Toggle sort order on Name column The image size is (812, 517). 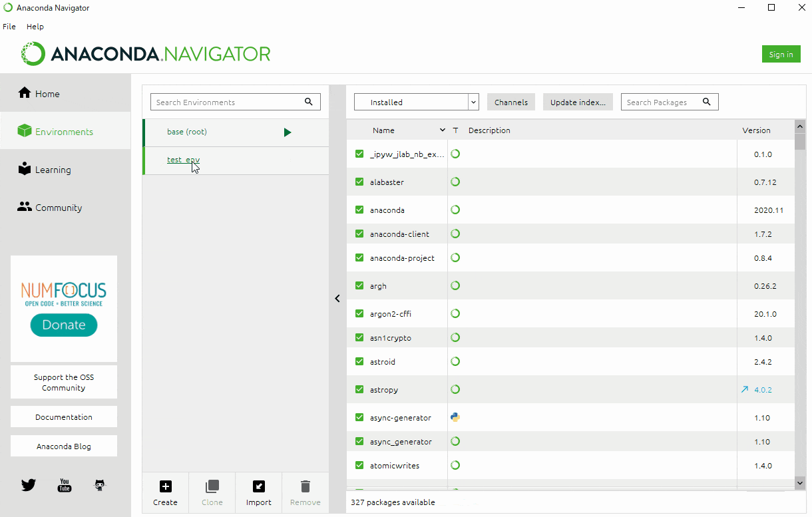pyautogui.click(x=442, y=130)
